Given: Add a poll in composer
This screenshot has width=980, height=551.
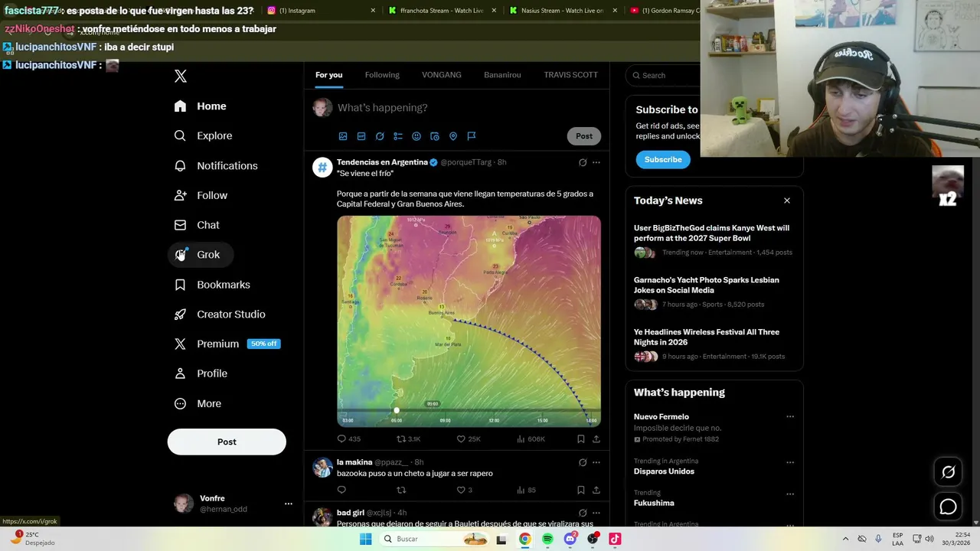Looking at the screenshot, I should (398, 136).
